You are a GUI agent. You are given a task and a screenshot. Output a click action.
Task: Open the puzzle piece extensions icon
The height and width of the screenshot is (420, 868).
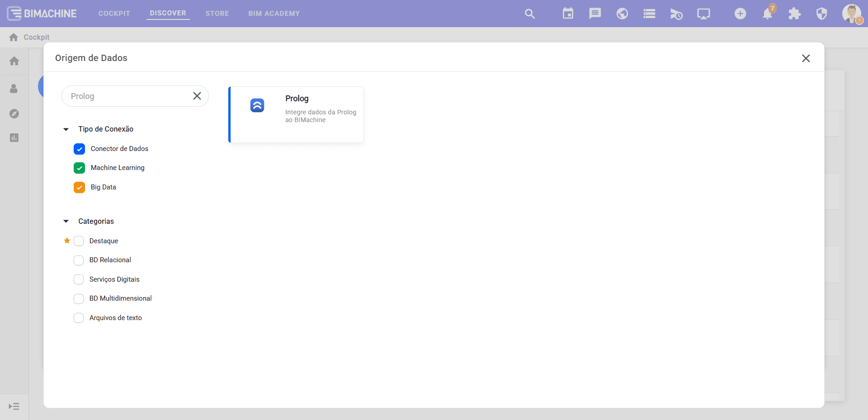tap(794, 14)
